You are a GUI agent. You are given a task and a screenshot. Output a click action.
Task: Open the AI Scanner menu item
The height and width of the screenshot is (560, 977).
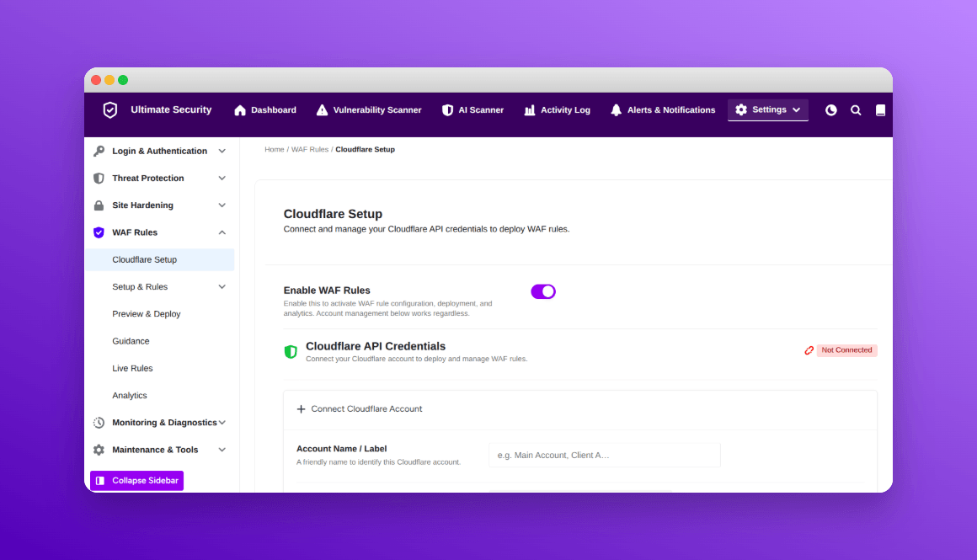(x=473, y=110)
